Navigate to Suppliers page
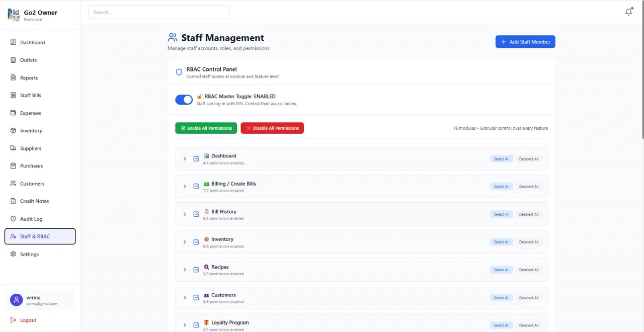 (x=40, y=148)
